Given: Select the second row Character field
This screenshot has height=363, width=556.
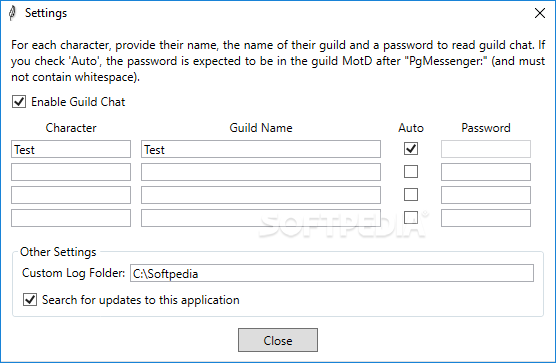Looking at the screenshot, I should 71,172.
